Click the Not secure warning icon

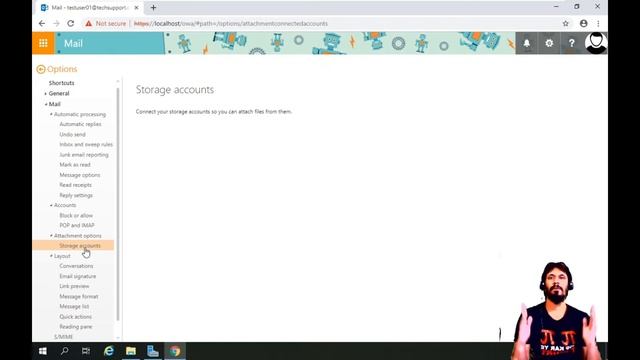[x=89, y=24]
